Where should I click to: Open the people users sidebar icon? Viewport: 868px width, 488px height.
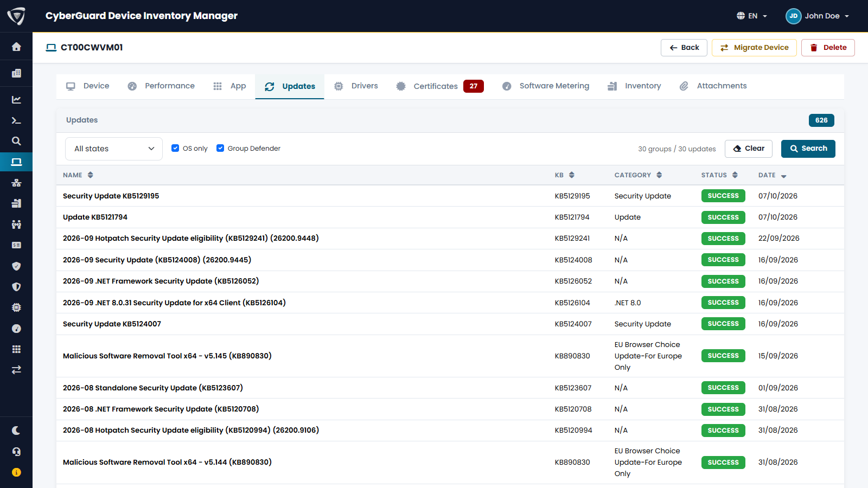point(16,224)
